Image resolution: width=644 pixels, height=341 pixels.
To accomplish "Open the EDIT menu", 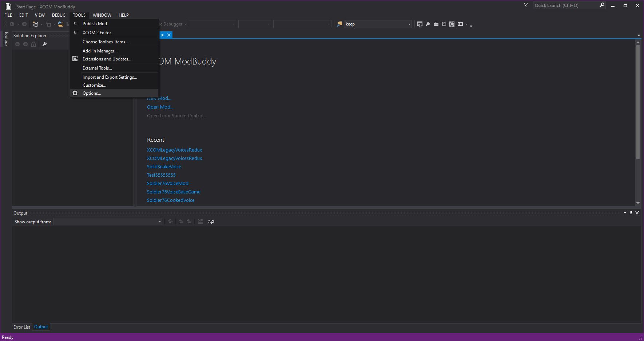I will pyautogui.click(x=24, y=15).
